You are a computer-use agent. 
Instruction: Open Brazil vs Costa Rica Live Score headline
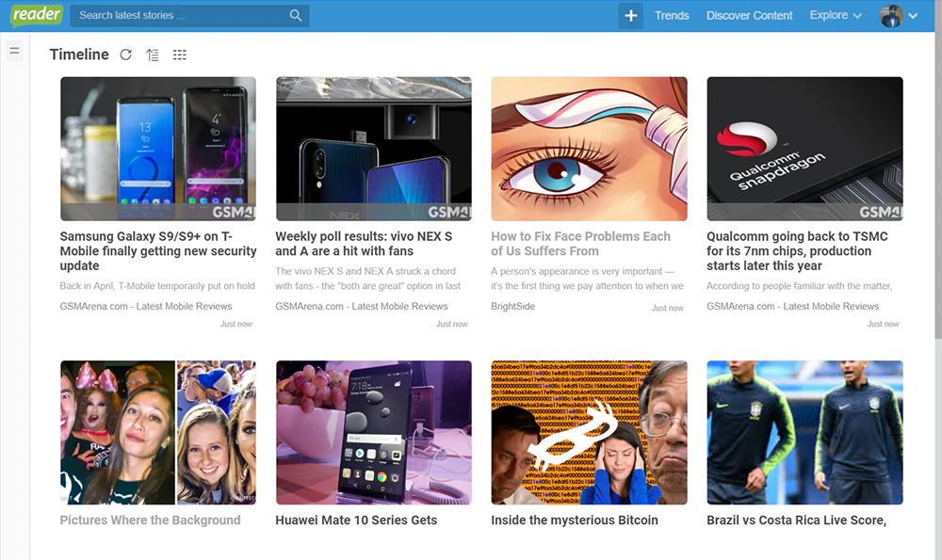[796, 520]
